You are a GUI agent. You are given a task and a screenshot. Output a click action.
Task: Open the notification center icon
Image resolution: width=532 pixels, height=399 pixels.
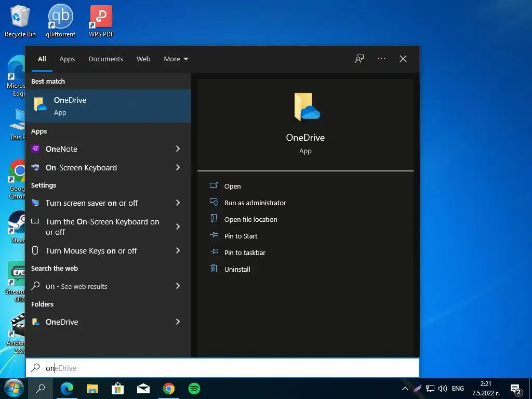[515, 389]
